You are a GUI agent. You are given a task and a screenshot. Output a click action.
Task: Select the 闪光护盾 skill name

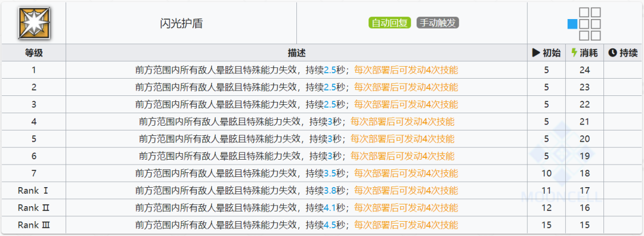(181, 23)
